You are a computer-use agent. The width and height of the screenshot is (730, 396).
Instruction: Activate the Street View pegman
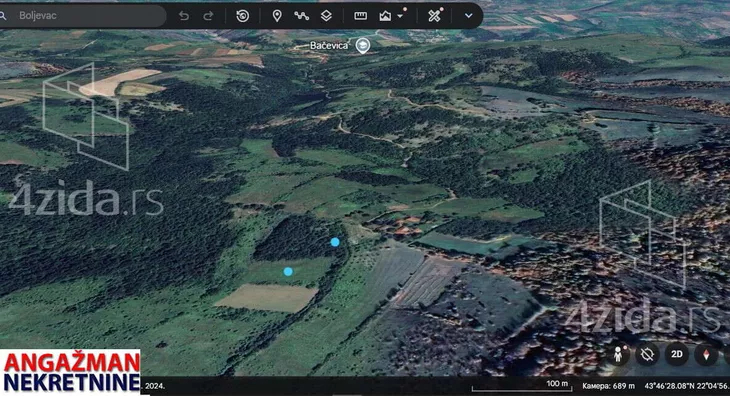point(618,355)
